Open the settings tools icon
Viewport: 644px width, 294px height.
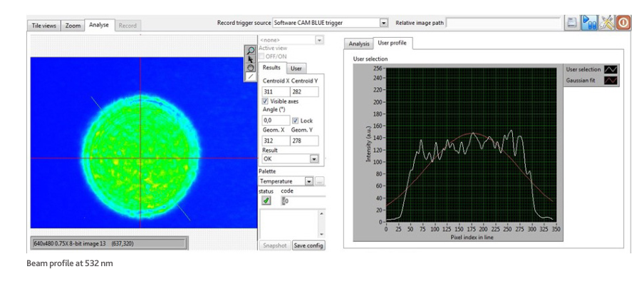[606, 23]
